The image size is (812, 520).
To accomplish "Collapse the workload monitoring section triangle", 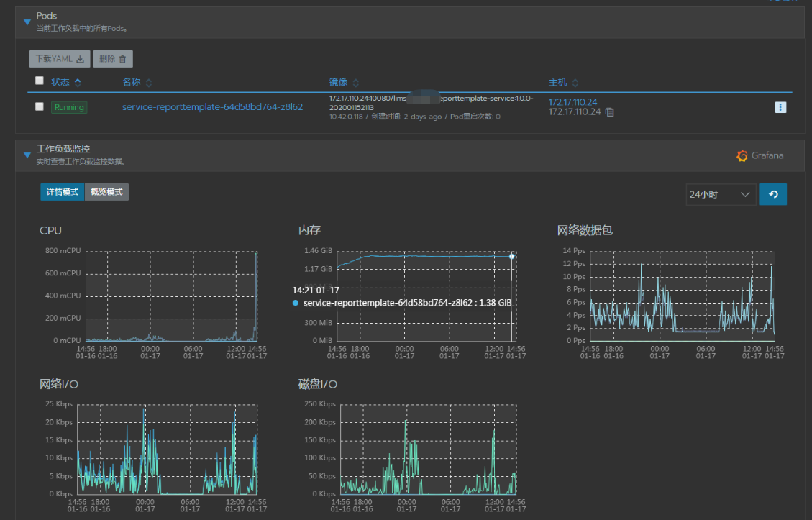I will [x=27, y=155].
